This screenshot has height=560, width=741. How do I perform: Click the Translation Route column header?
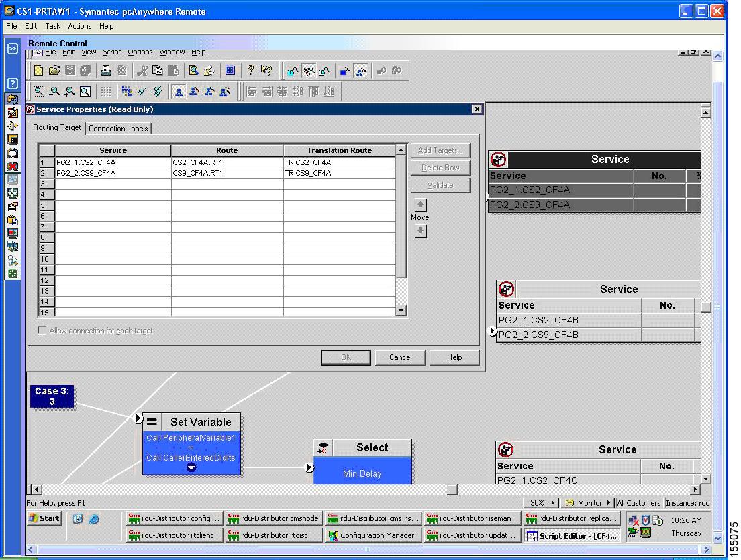click(x=340, y=150)
